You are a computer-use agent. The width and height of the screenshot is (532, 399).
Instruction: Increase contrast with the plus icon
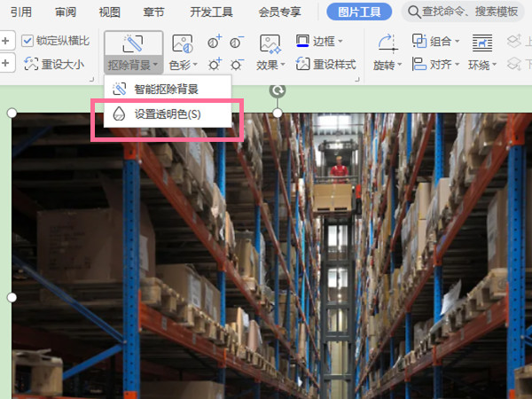215,42
